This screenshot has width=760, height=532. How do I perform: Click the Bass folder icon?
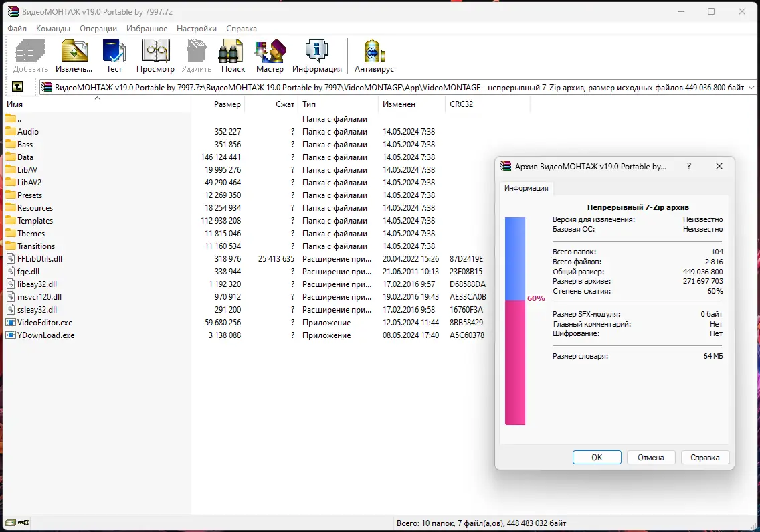click(x=11, y=144)
